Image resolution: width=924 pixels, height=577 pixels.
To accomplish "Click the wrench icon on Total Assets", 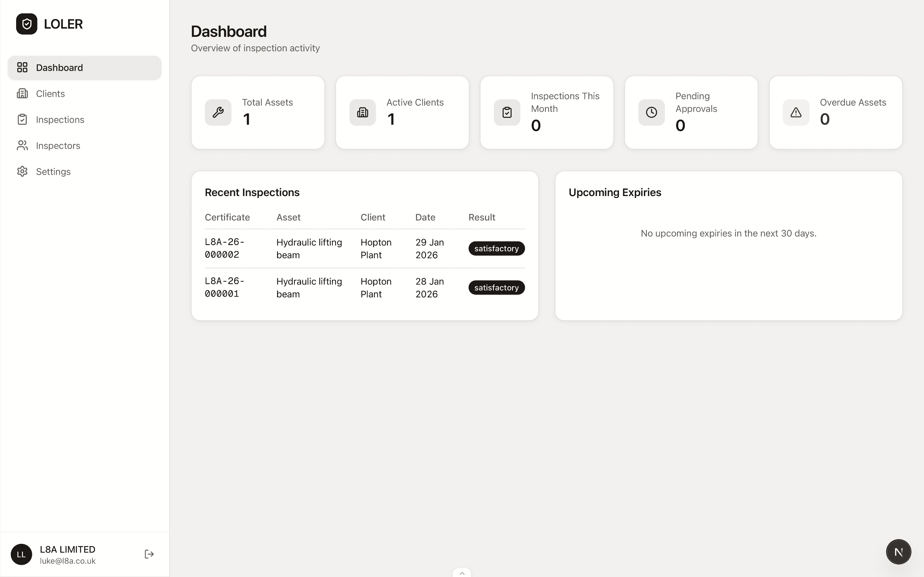I will [x=218, y=113].
